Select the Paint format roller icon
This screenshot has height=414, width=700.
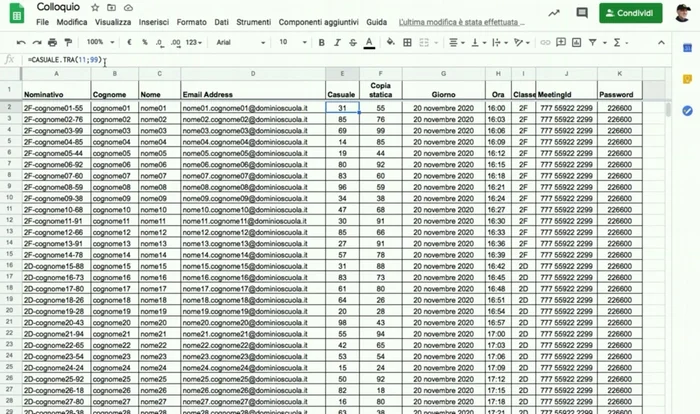68,42
